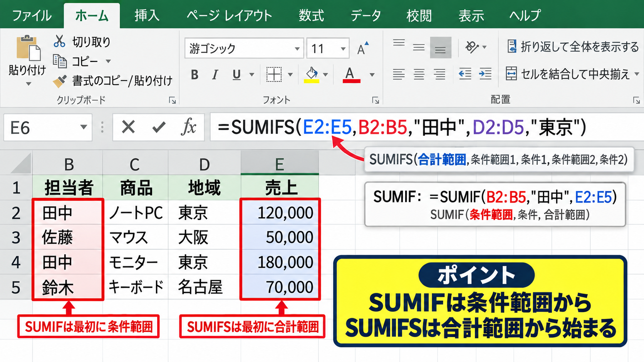Toggle Bold formatting
The height and width of the screenshot is (362, 644).
pos(195,75)
